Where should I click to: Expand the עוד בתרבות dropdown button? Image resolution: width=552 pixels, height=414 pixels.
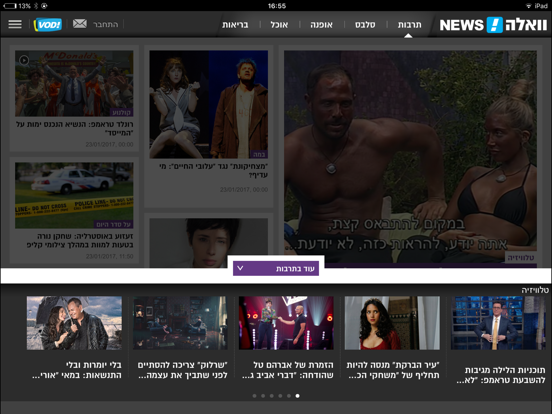pyautogui.click(x=276, y=269)
